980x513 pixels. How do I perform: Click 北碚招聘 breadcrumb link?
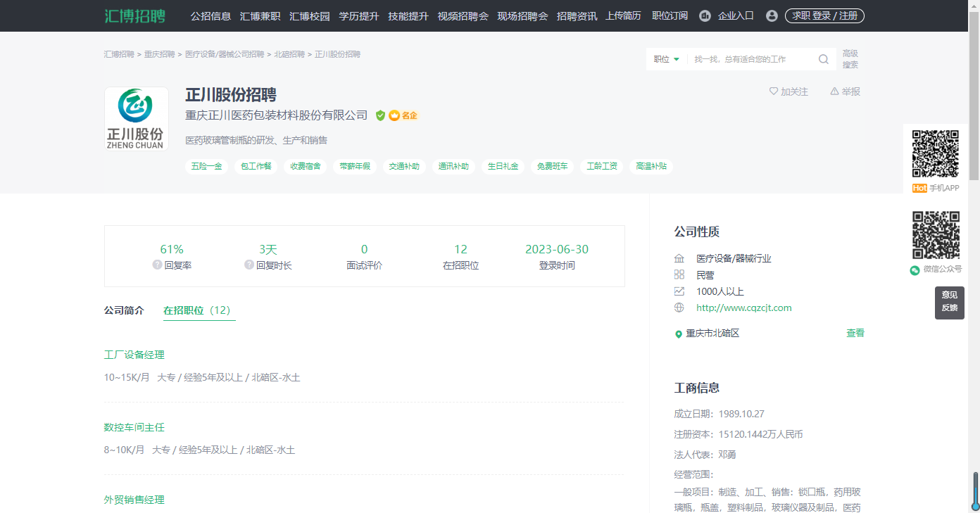289,54
